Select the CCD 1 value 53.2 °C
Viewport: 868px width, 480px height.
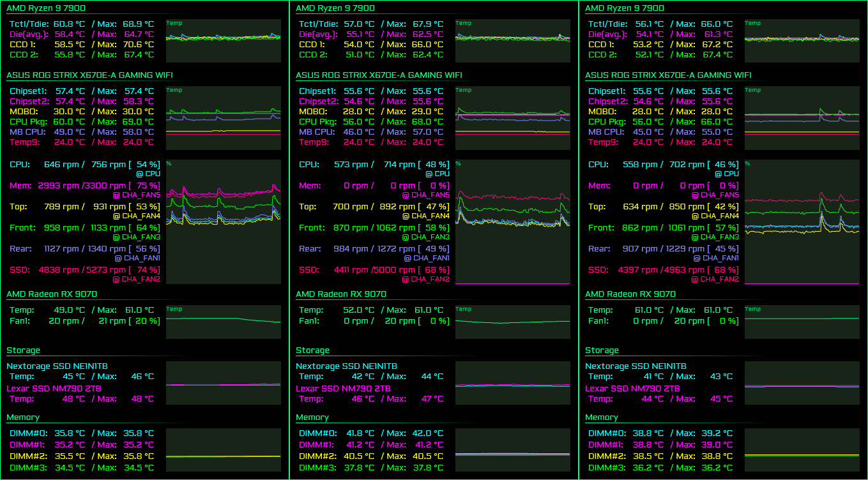[x=648, y=45]
